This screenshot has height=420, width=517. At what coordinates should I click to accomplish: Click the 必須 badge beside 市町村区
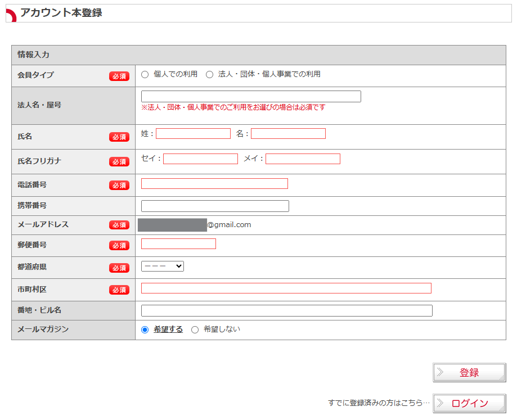(x=119, y=290)
